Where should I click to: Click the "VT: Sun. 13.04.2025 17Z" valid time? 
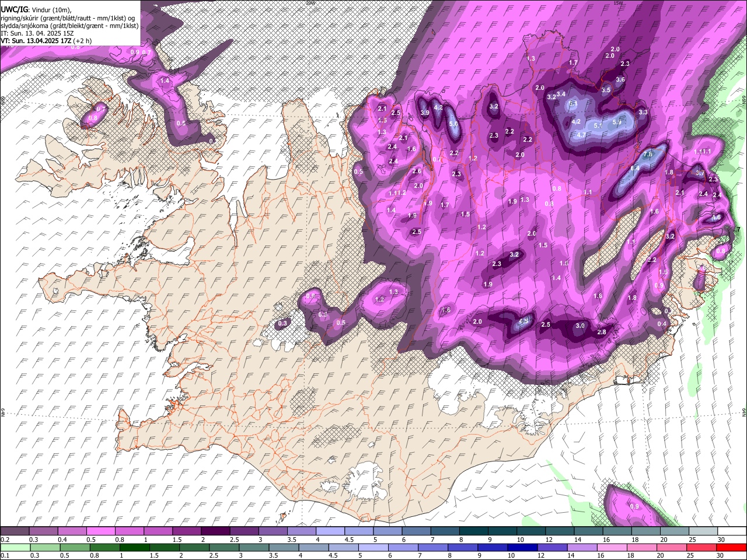pos(36,41)
